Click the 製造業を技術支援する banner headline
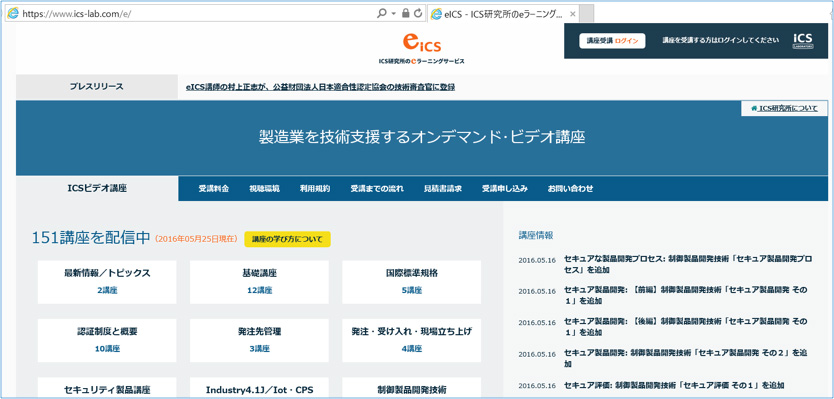This screenshot has height=399, width=834. [x=422, y=137]
